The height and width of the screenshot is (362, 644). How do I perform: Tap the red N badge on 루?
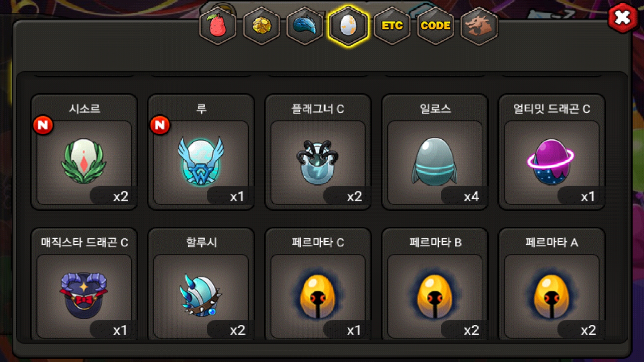point(160,125)
